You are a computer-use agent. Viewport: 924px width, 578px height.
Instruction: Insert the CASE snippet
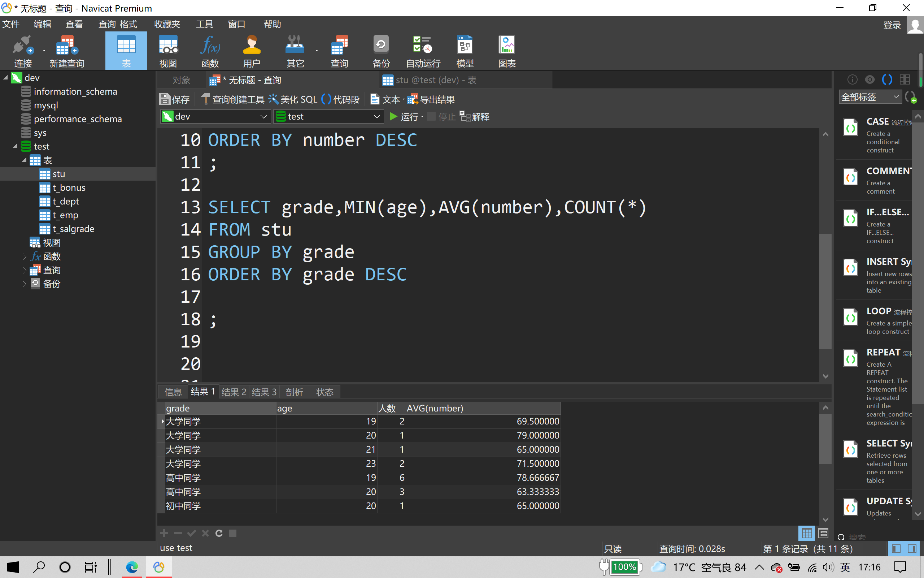click(874, 134)
